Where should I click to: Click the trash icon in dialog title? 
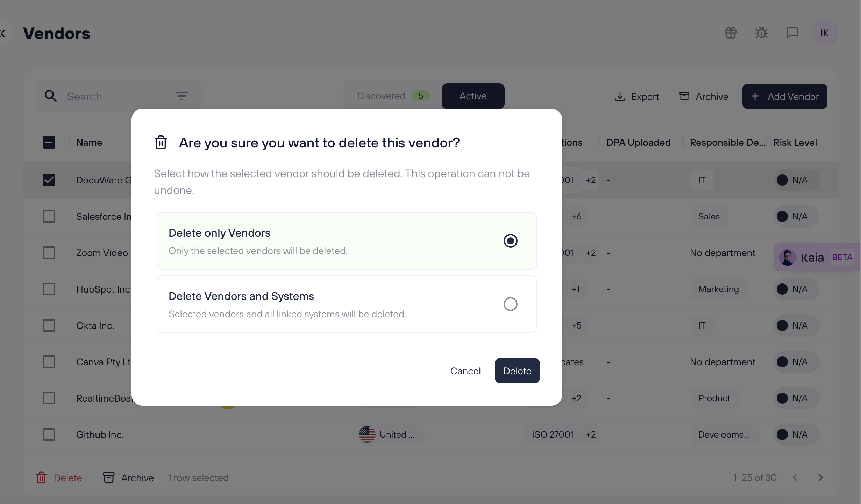[x=161, y=143]
